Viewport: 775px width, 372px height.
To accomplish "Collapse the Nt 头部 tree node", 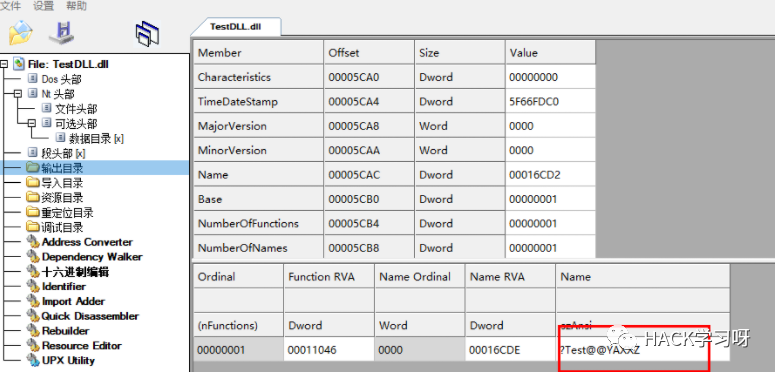I will point(18,93).
